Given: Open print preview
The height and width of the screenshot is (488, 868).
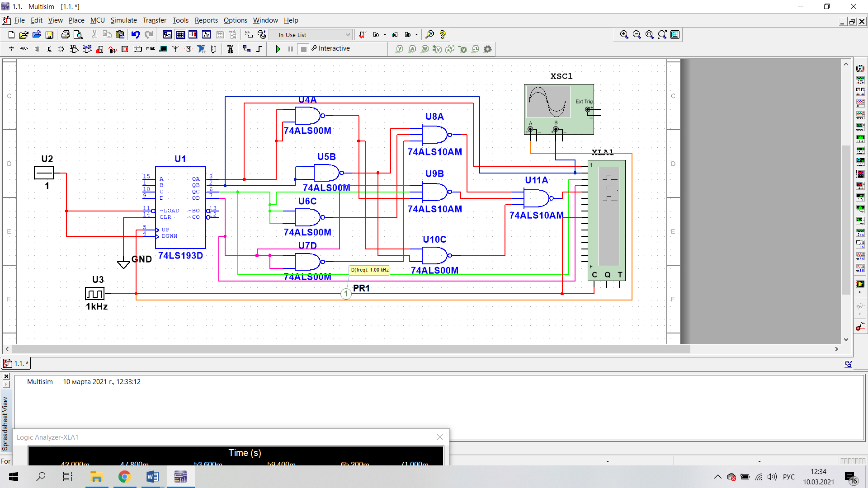Looking at the screenshot, I should click(78, 35).
